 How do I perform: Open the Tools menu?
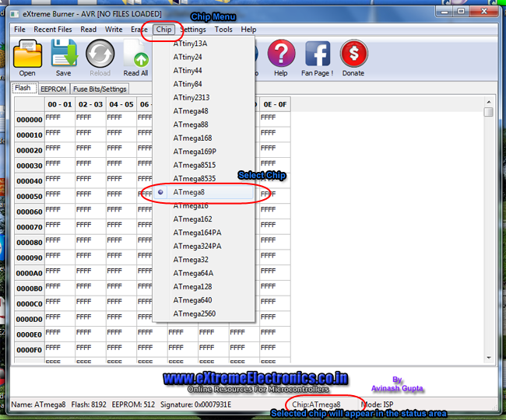click(x=223, y=30)
